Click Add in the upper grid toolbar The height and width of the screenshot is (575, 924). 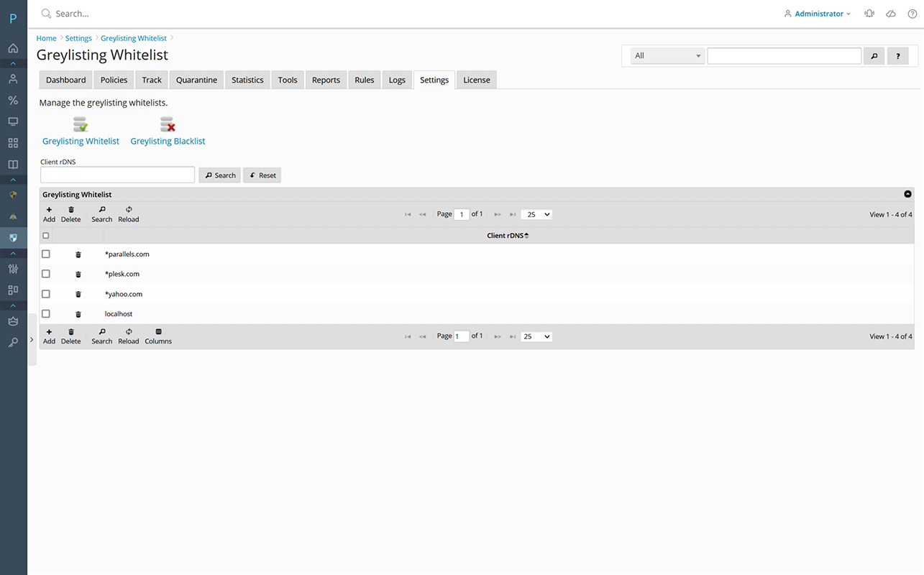coord(49,214)
